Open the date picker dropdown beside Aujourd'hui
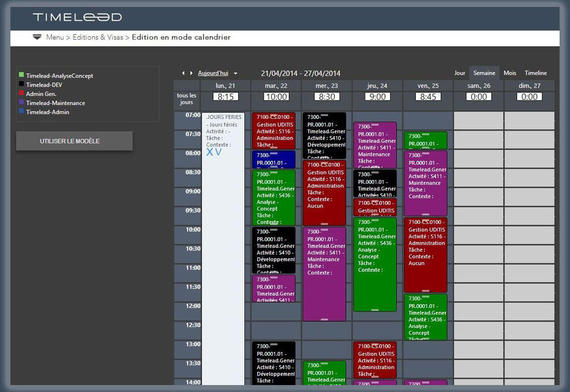Screen dimensions: 570x392 coord(235,73)
